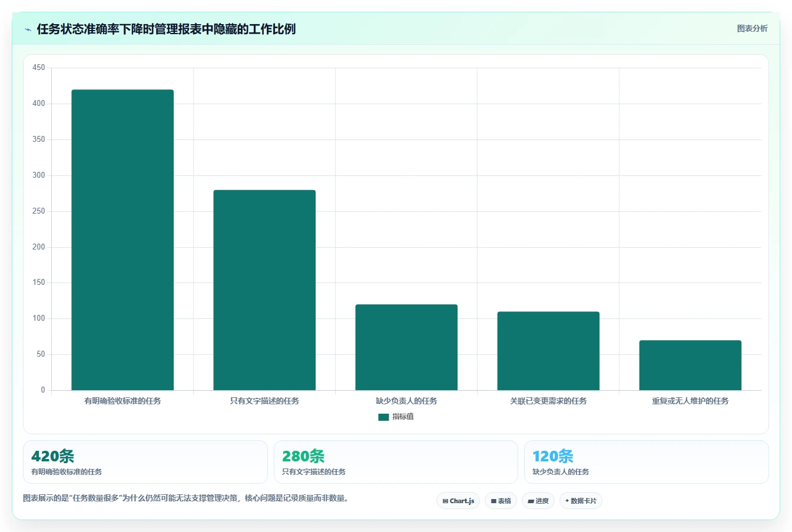Screen dimensions: 792x532
Task: Click the 指标值 legend label
Action: pyautogui.click(x=403, y=417)
